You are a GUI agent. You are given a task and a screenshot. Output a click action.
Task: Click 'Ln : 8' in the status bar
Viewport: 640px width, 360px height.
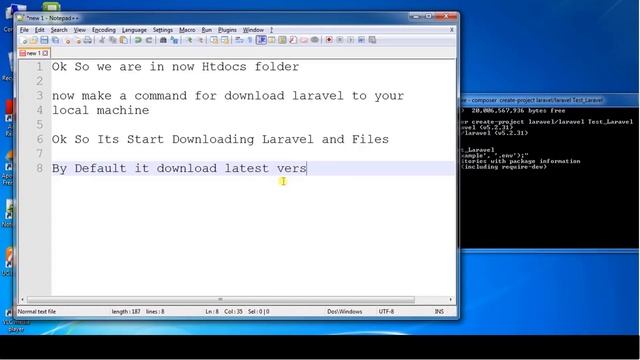(x=212, y=311)
